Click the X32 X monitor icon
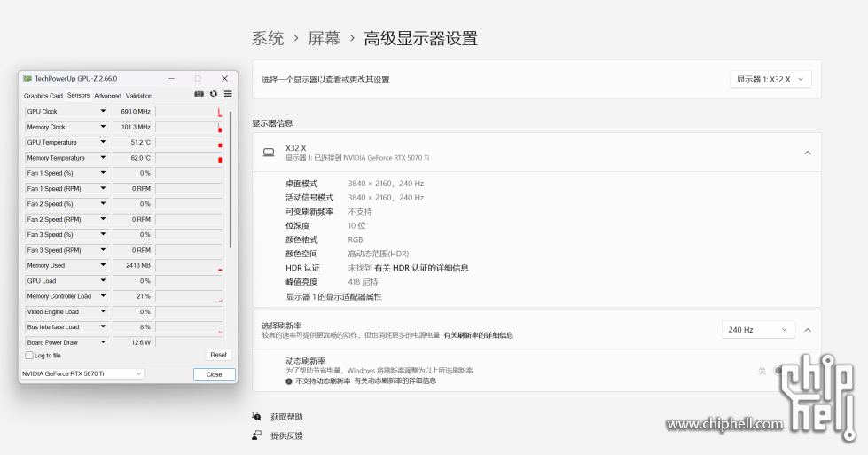This screenshot has width=868, height=455. tap(269, 153)
